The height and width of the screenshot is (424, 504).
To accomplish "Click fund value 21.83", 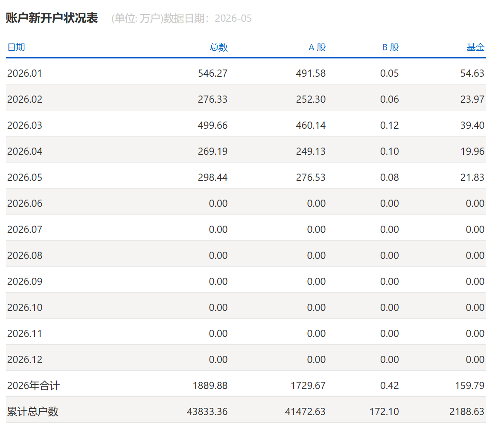I will pos(472,177).
